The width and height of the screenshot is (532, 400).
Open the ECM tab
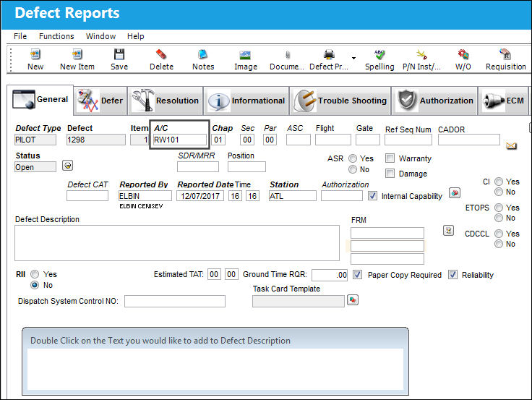point(503,101)
